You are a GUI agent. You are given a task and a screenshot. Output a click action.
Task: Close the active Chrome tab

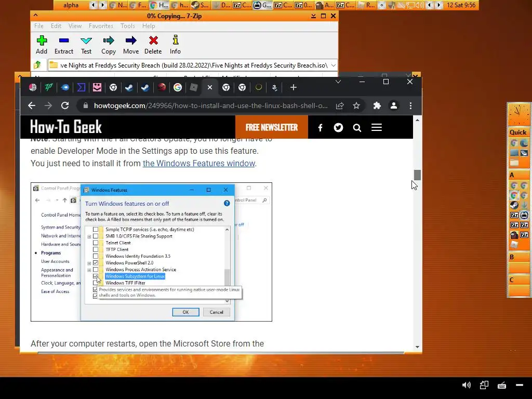210,87
